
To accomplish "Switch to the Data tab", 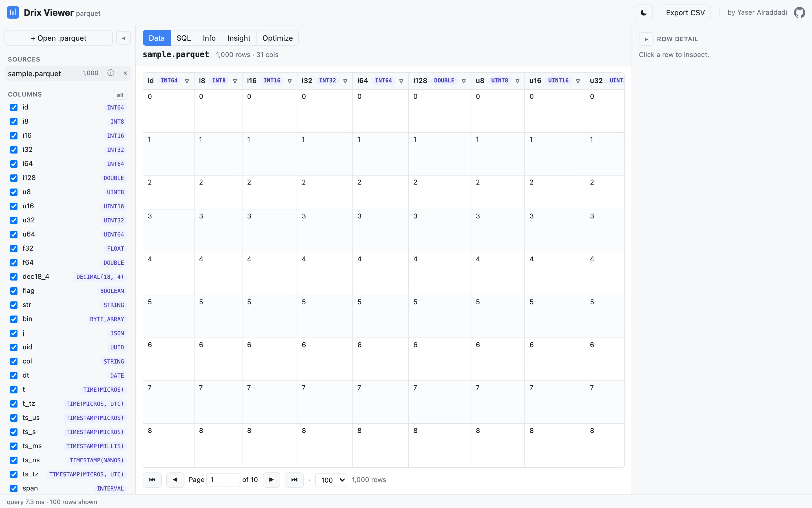I will click(157, 38).
